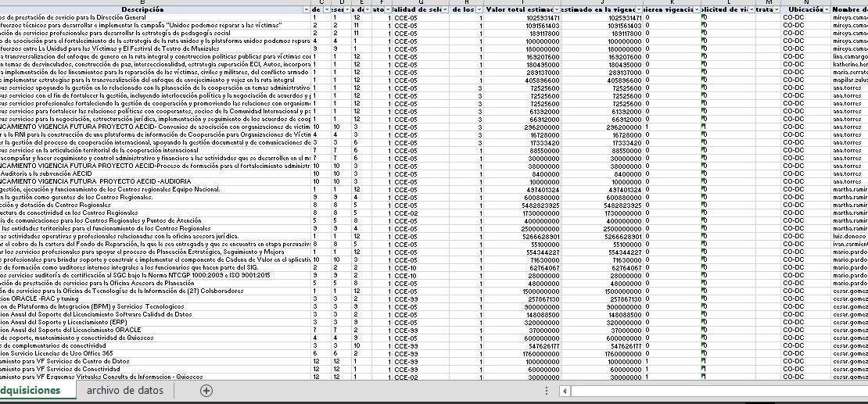
Task: Select cell 5482823925 in column I
Action: coord(522,205)
